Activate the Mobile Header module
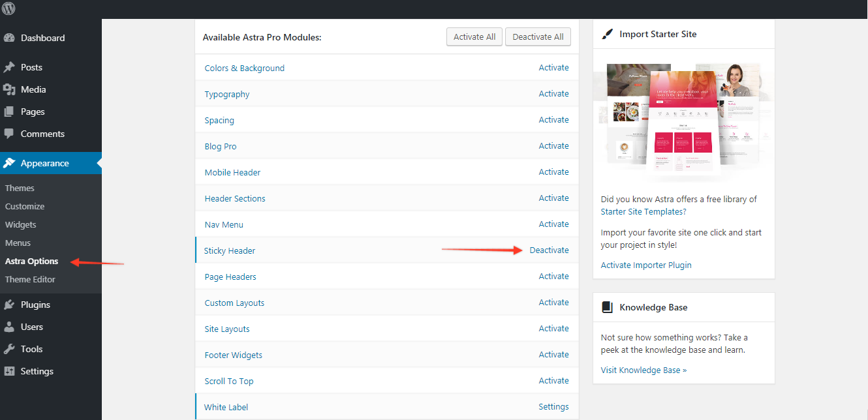This screenshot has height=420, width=868. 553,172
